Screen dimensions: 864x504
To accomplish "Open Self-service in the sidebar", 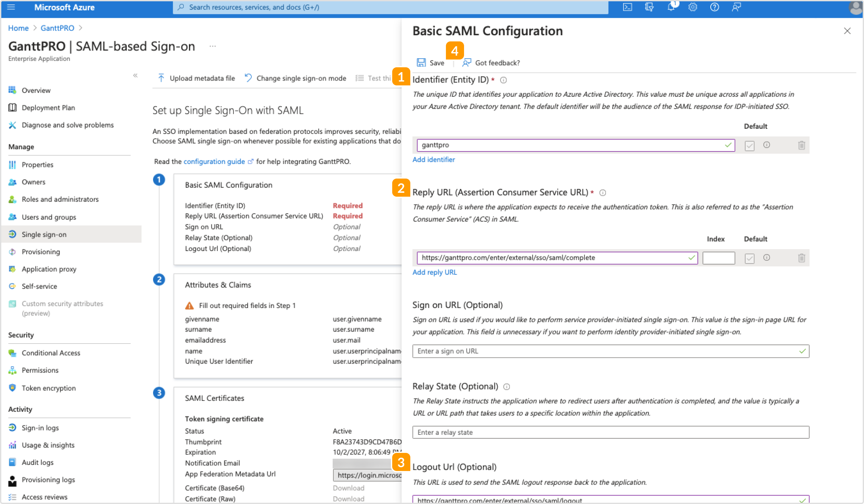I will coord(39,287).
